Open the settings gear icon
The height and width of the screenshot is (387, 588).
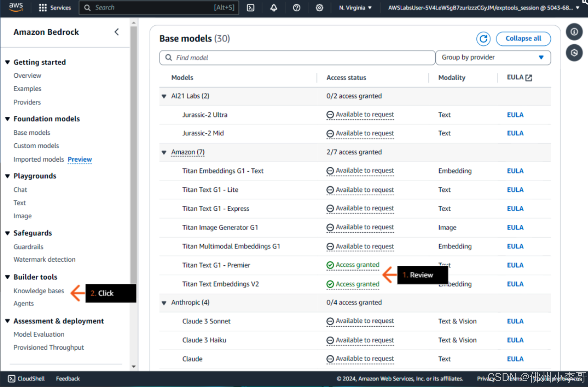coord(319,8)
